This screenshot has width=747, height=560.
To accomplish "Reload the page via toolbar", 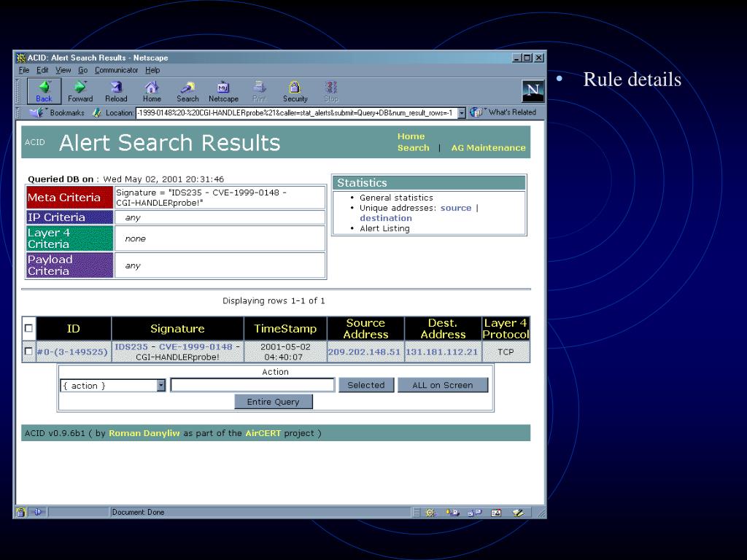I will point(116,91).
